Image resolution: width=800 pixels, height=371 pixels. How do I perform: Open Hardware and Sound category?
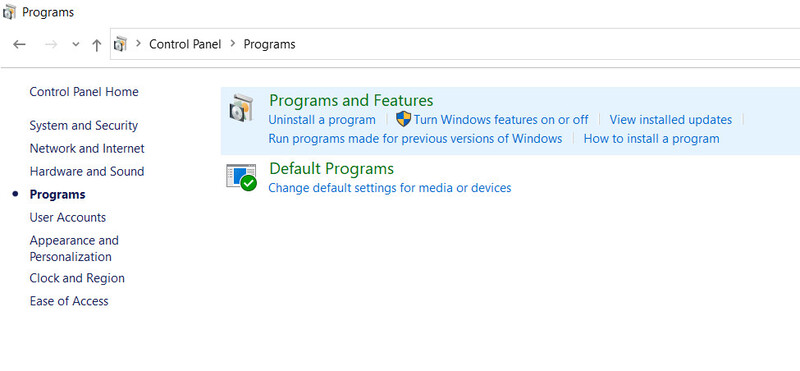point(87,171)
